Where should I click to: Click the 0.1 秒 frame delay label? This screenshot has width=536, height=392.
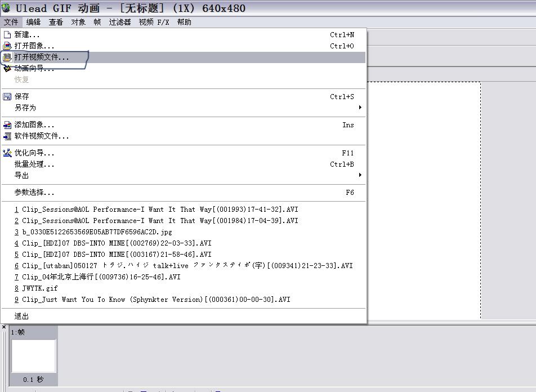(x=33, y=380)
